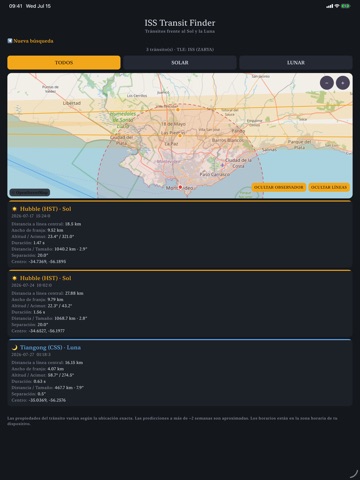Image resolution: width=360 pixels, height=480 pixels.
Task: Select the TODOS filter tab
Action: pyautogui.click(x=64, y=63)
